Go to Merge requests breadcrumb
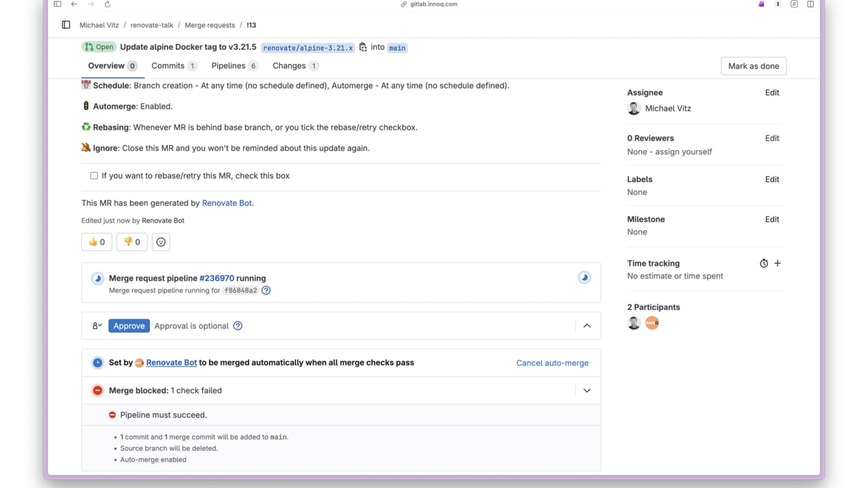868x488 pixels. tap(210, 25)
